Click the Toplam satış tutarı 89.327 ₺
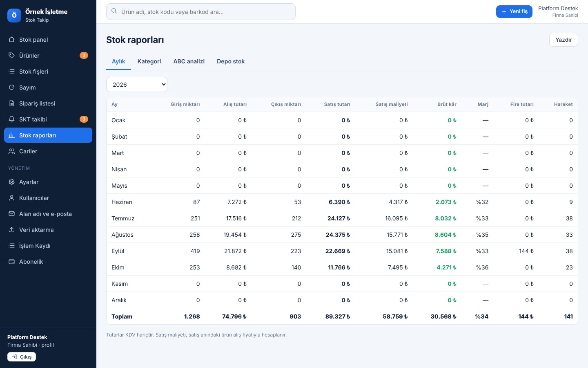 point(338,316)
